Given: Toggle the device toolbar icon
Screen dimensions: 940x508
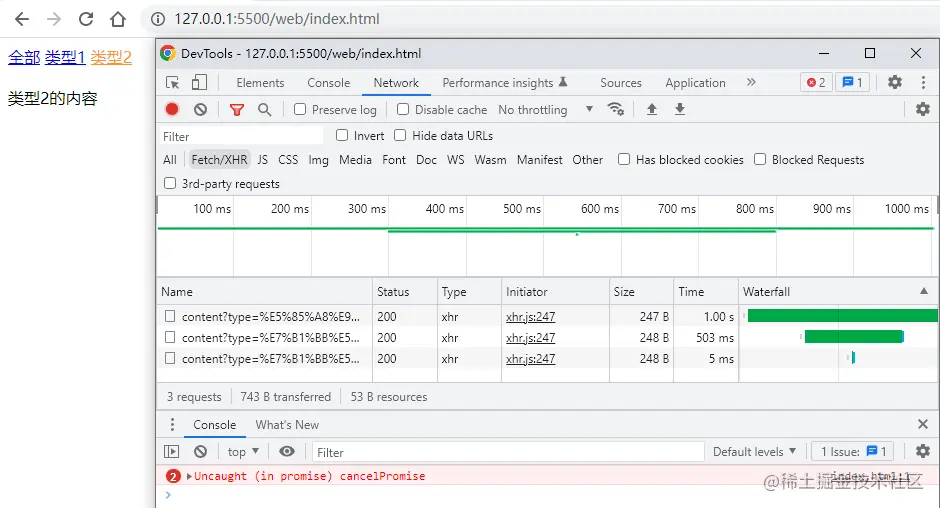Looking at the screenshot, I should coord(199,82).
